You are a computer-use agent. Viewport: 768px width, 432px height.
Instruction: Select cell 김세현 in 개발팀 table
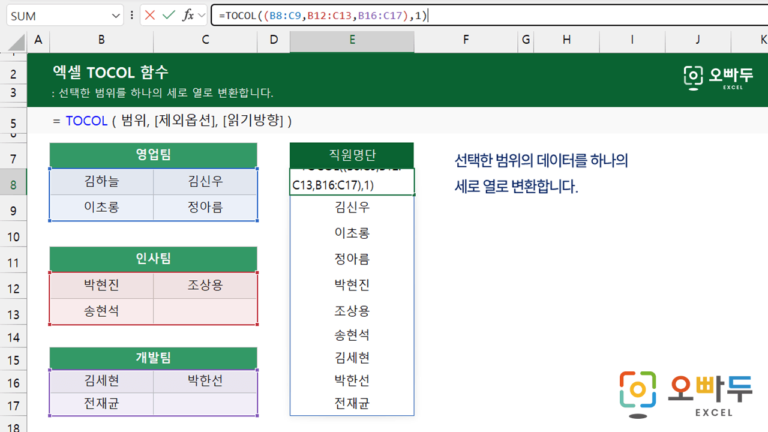click(101, 381)
